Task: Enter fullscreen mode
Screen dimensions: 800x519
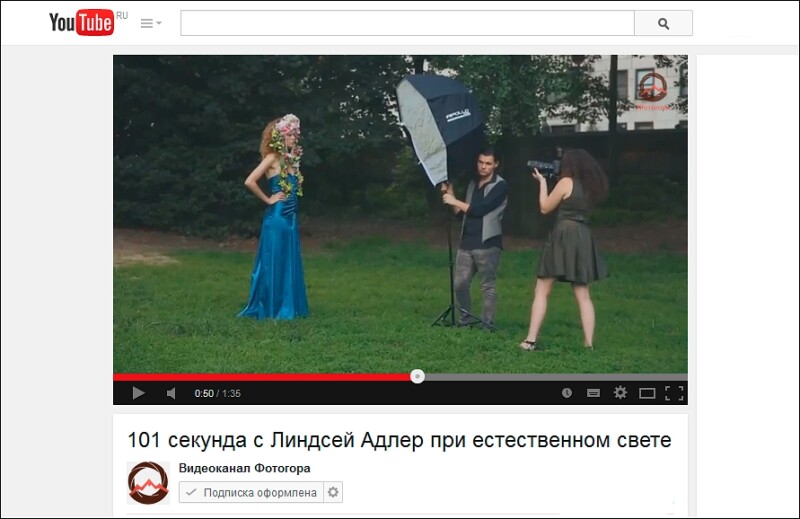Action: 674,393
